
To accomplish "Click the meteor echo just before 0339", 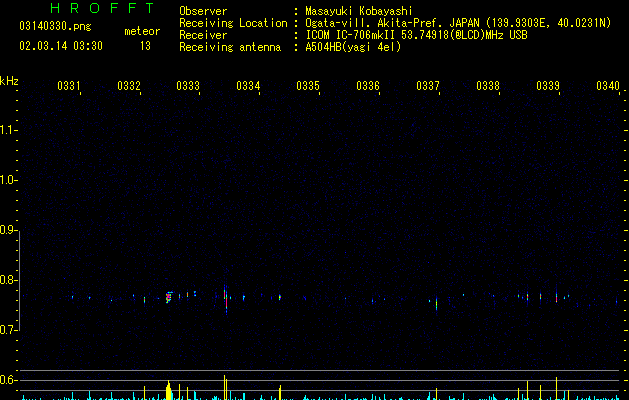I will tap(556, 296).
